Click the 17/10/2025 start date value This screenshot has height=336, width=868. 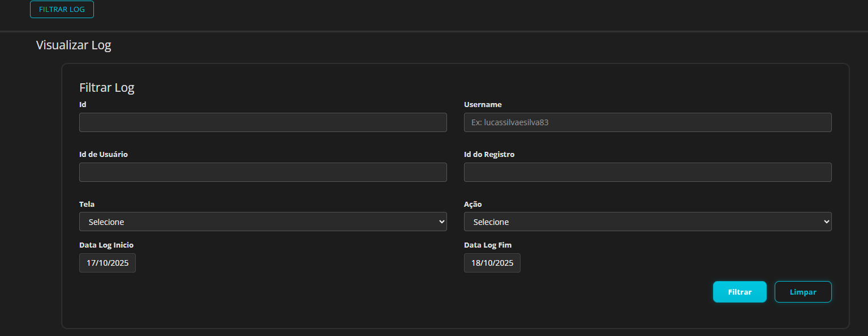tap(108, 263)
